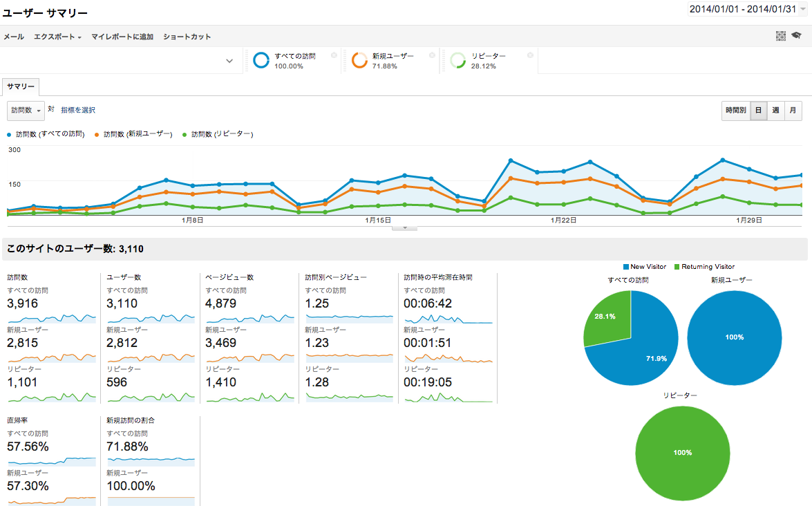The height and width of the screenshot is (506, 812).
Task: Click the 1月8日 label on chart axis
Action: point(193,220)
